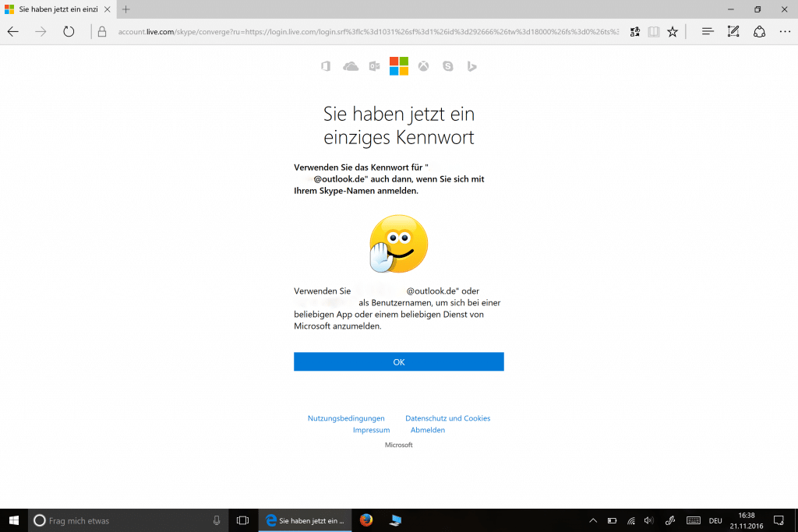
Task: Click the 'Microsoft' footer text
Action: [x=398, y=445]
